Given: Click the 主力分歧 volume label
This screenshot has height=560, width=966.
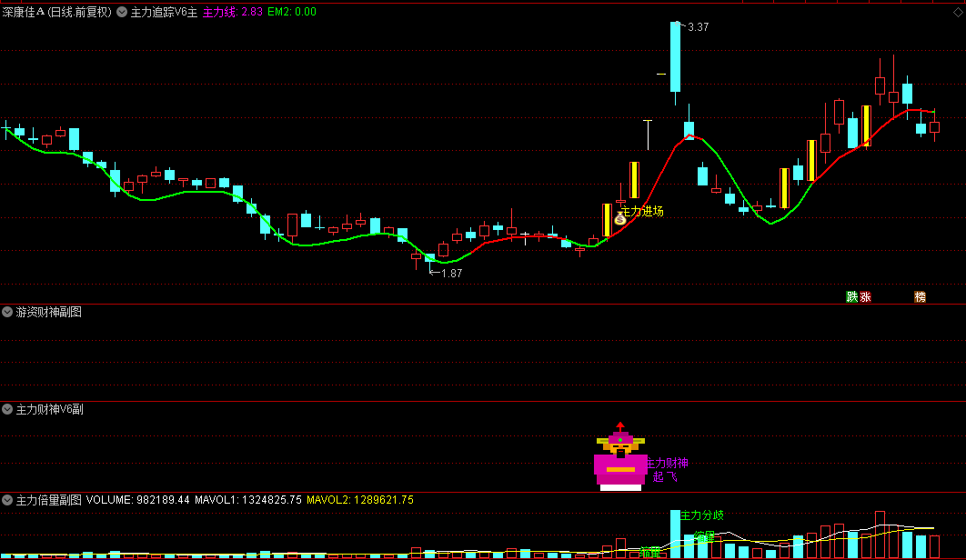Looking at the screenshot, I should [701, 515].
